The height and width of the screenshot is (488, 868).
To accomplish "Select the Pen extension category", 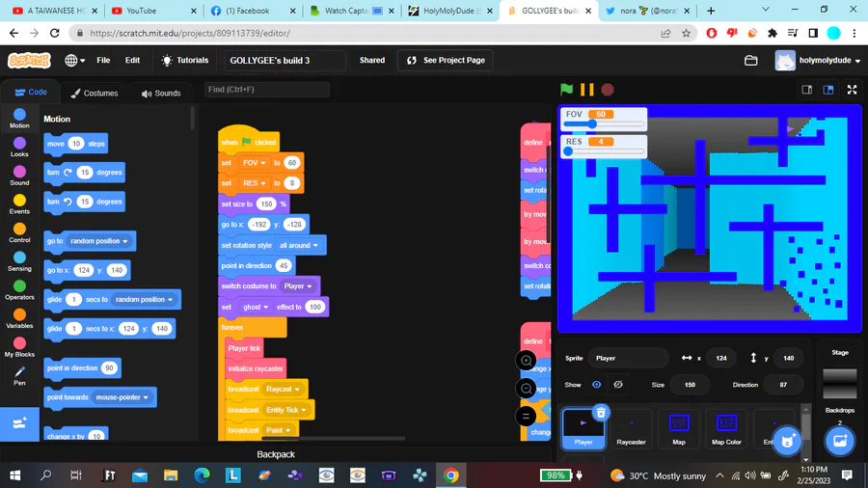I will (19, 376).
